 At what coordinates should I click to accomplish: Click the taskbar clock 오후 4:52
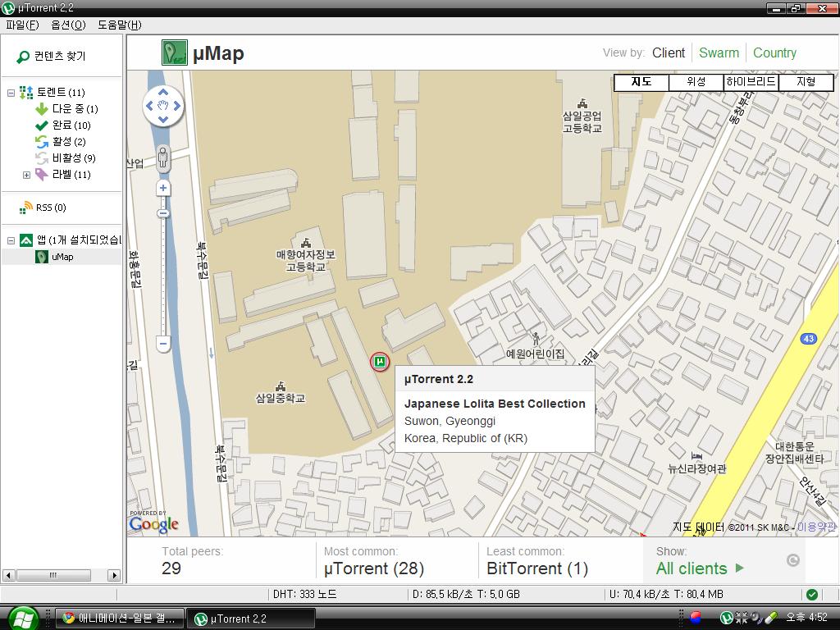[807, 618]
